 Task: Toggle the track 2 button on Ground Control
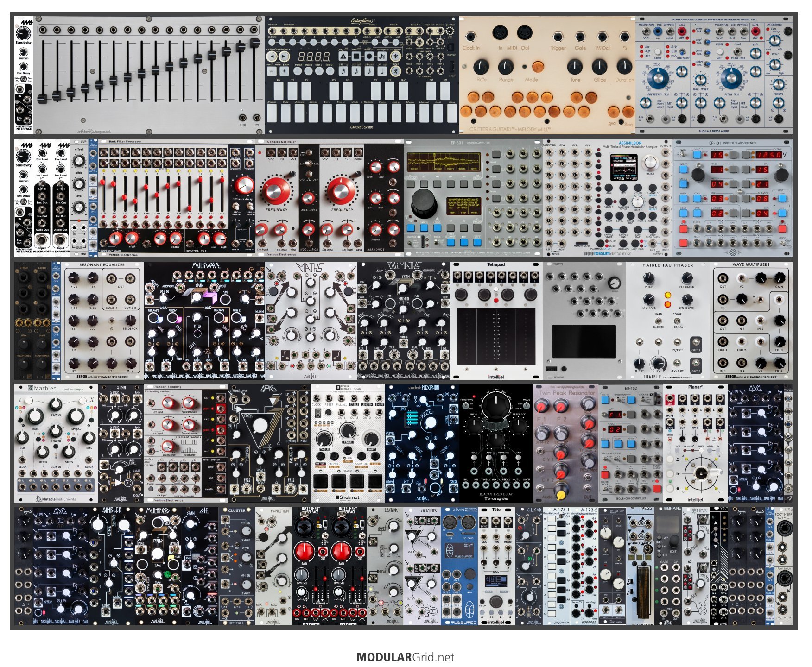coord(318,71)
